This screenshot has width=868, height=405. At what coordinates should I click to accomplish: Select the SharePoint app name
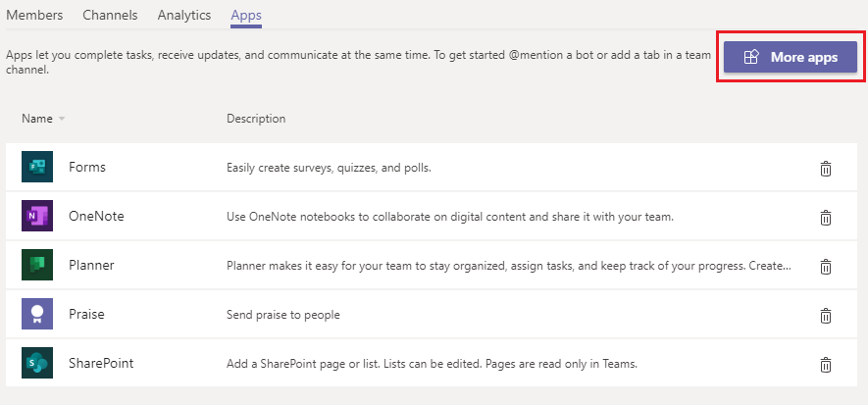tap(101, 364)
